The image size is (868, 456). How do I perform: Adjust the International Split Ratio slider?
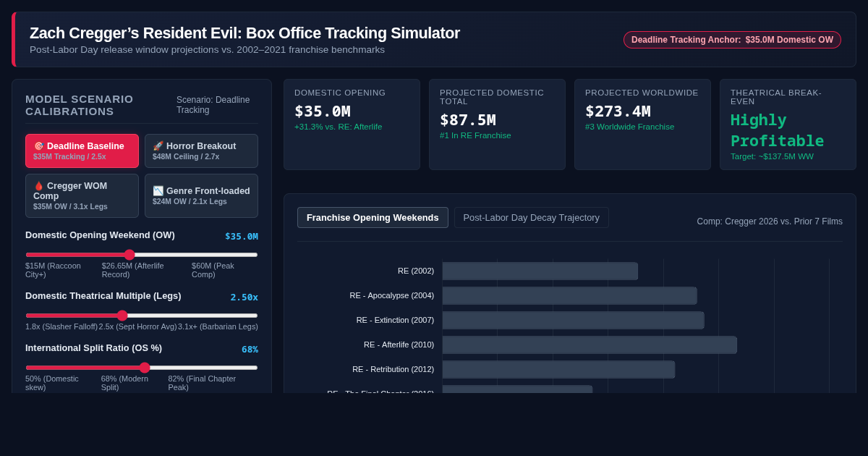(142, 368)
